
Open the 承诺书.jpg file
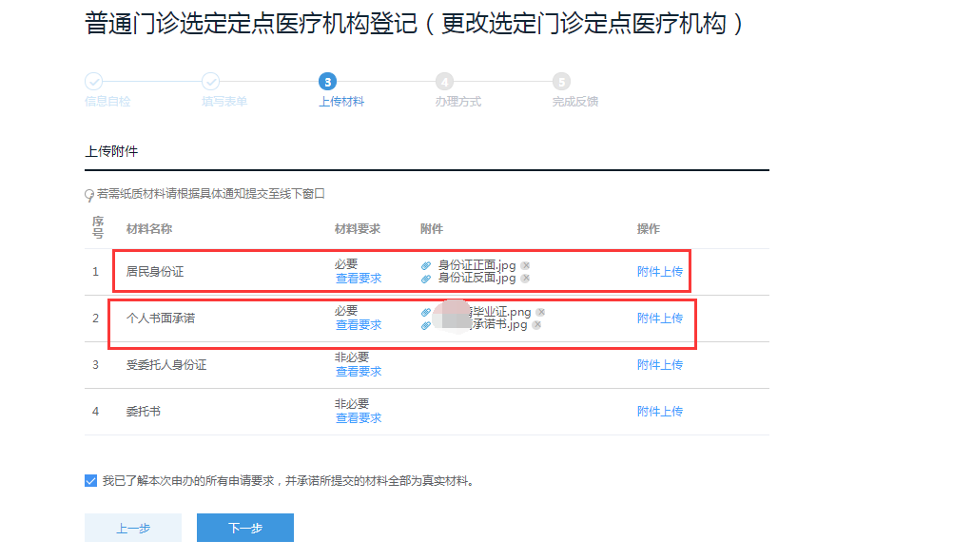[498, 324]
